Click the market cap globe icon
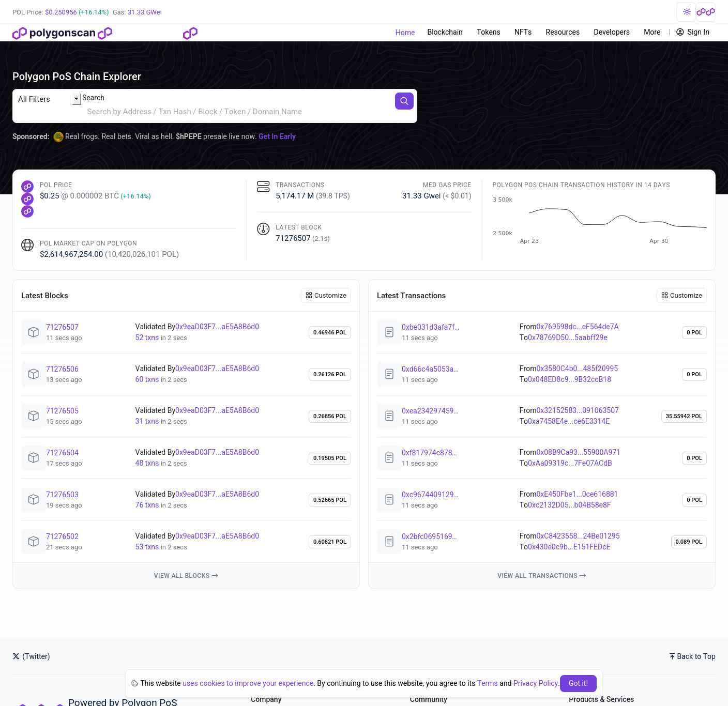This screenshot has width=728, height=706. [x=27, y=245]
